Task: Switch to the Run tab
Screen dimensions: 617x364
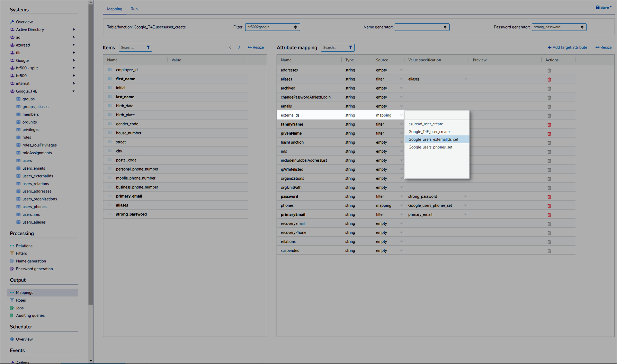Action: 134,9
